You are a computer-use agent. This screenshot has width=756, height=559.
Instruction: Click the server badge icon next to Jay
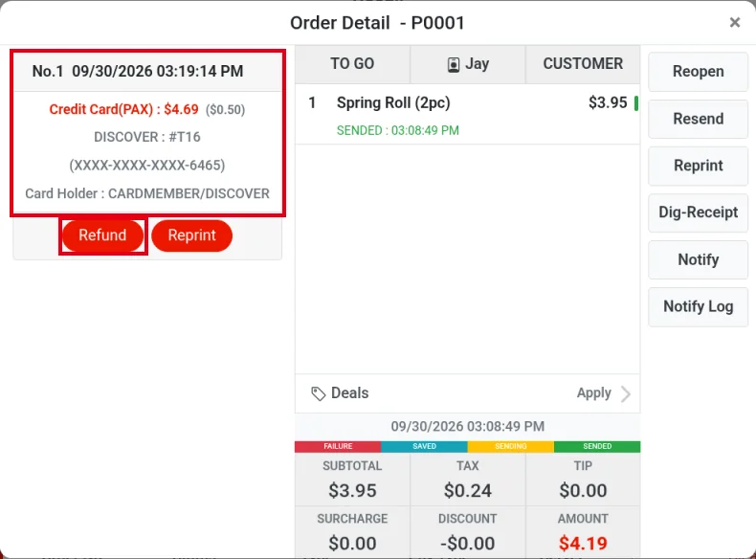[454, 65]
